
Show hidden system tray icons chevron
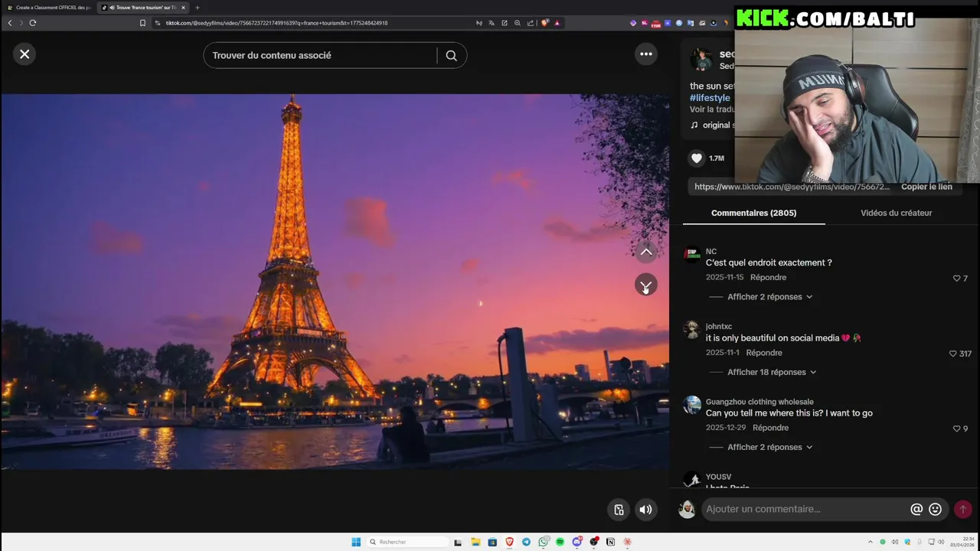coord(871,542)
